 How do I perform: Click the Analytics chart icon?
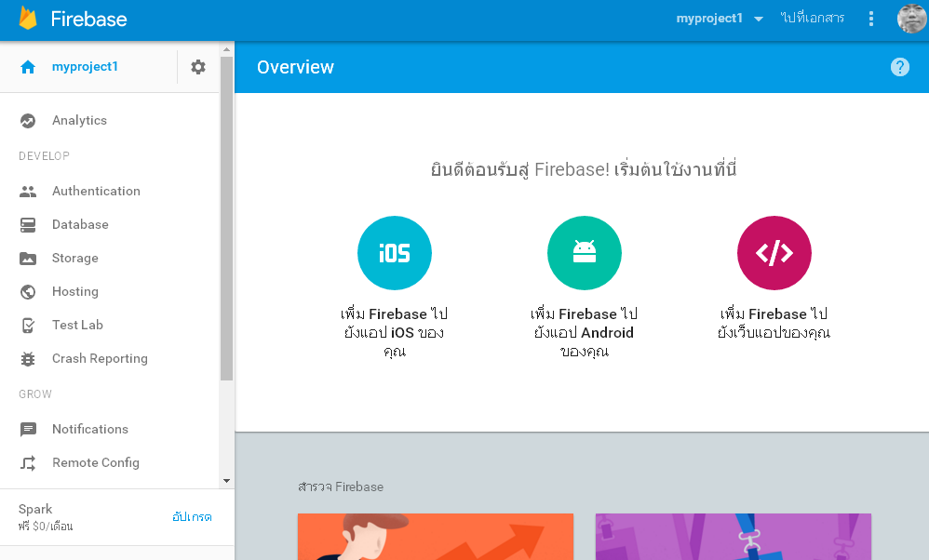pos(28,121)
